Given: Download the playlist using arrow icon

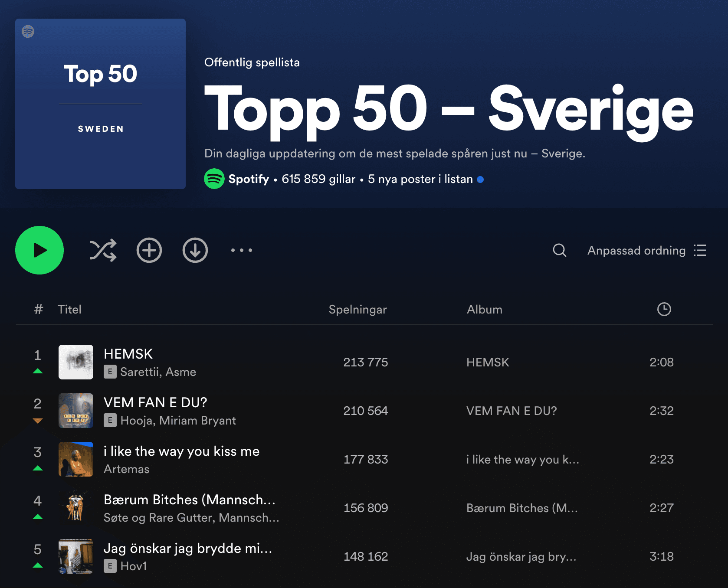Looking at the screenshot, I should [195, 250].
